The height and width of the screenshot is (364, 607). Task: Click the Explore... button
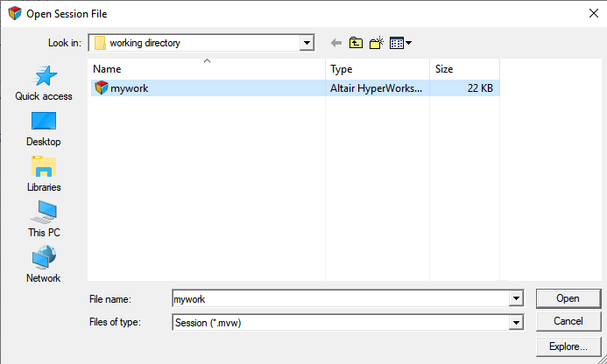[568, 346]
